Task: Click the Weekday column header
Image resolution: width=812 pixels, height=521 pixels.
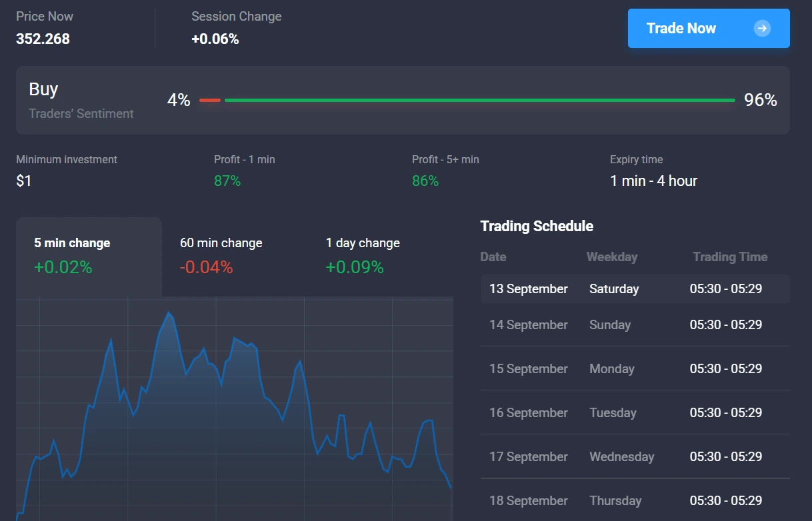Action: [612, 257]
